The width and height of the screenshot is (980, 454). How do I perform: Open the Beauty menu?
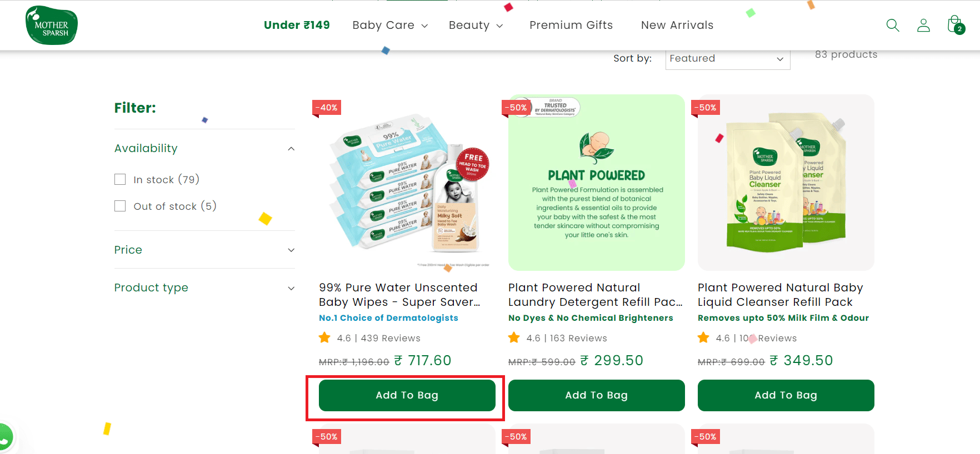pyautogui.click(x=475, y=26)
